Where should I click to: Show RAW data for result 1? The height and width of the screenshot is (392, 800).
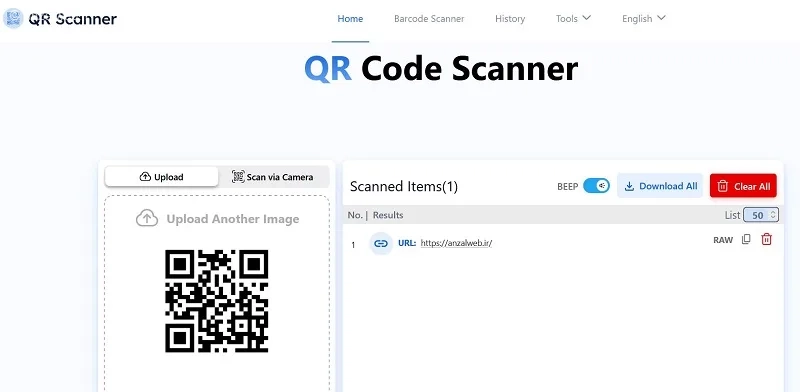pyautogui.click(x=723, y=240)
